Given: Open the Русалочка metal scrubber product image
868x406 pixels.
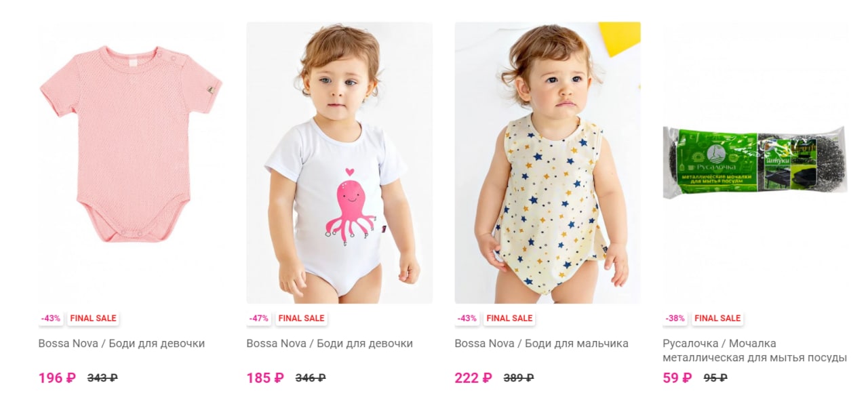Looking at the screenshot, I should [x=755, y=163].
